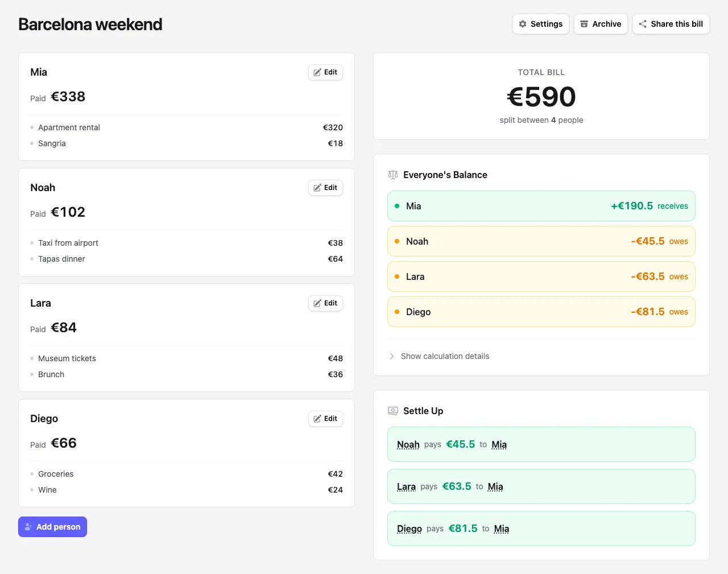Edit Noah's expenses
The height and width of the screenshot is (574, 728).
(325, 188)
